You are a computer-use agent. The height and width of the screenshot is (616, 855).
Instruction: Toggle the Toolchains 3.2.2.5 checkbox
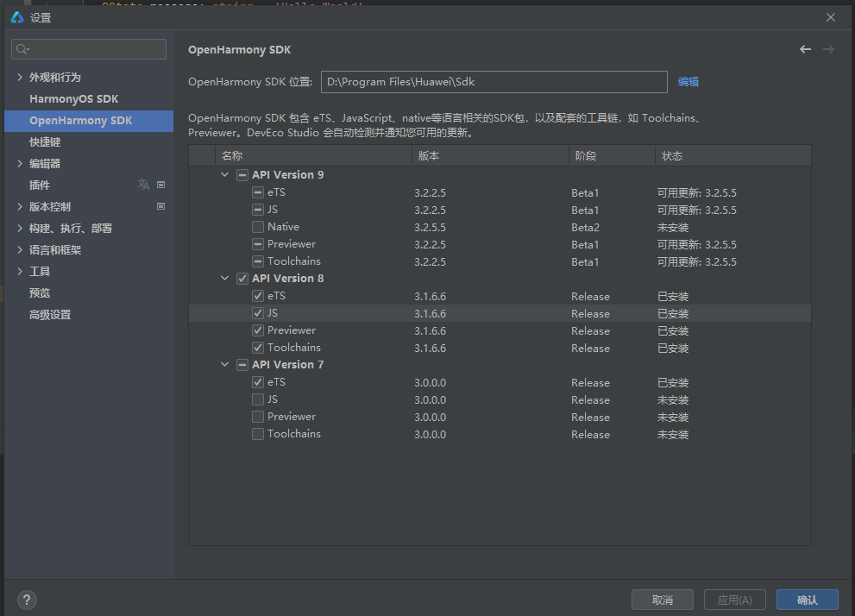tap(258, 261)
